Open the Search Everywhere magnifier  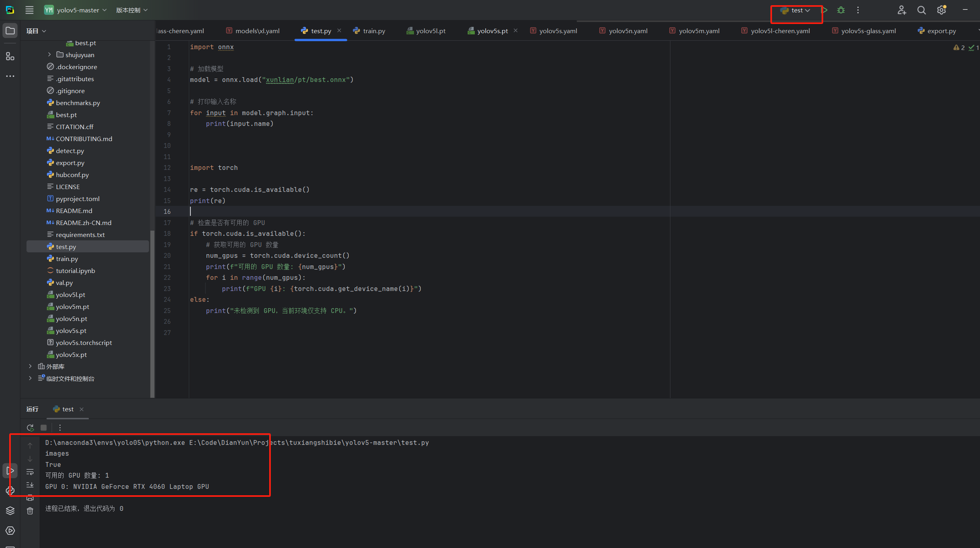click(x=921, y=10)
